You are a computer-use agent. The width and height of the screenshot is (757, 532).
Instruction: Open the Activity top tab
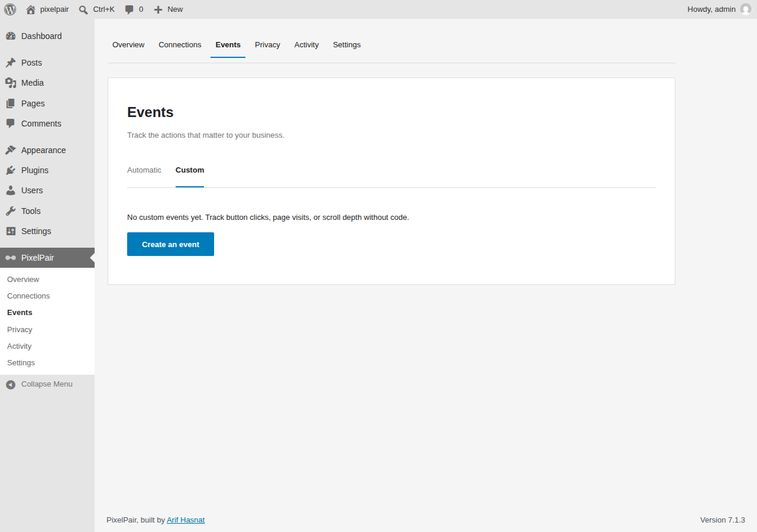(x=306, y=45)
